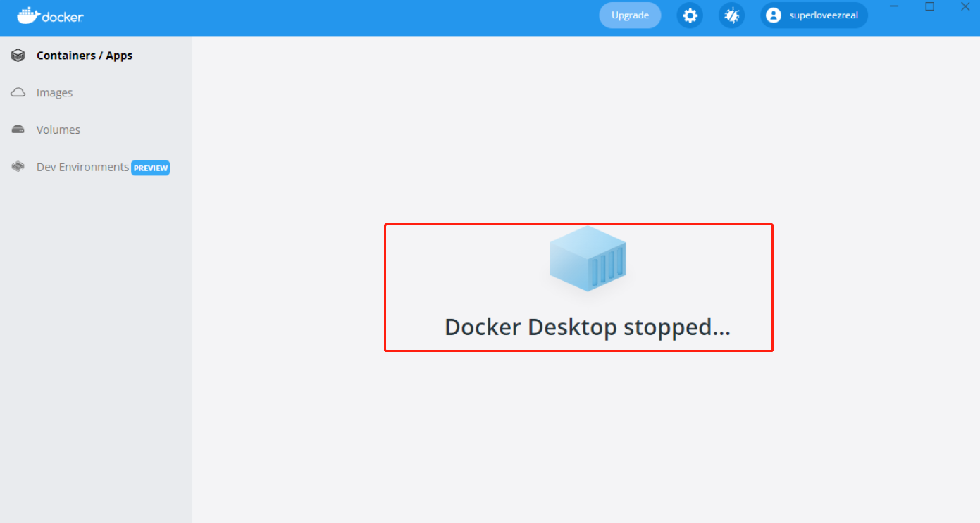Select the Volumes icon in sidebar

[x=18, y=130]
